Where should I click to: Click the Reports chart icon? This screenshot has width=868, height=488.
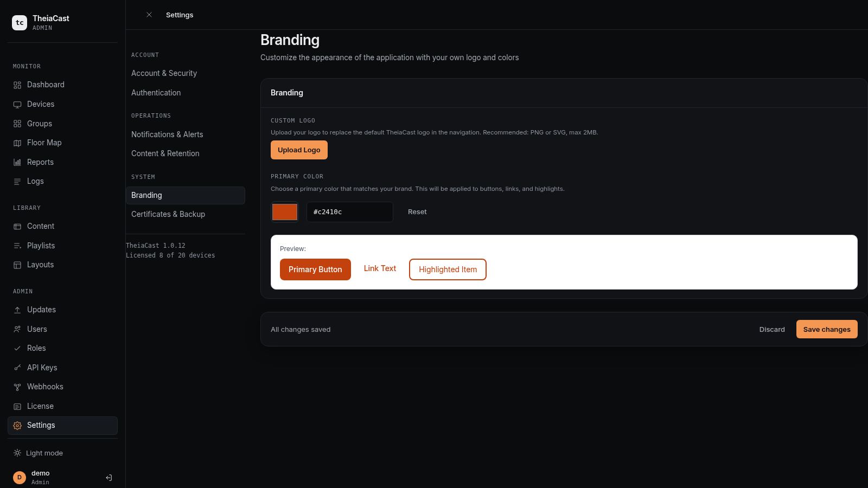[x=17, y=162]
